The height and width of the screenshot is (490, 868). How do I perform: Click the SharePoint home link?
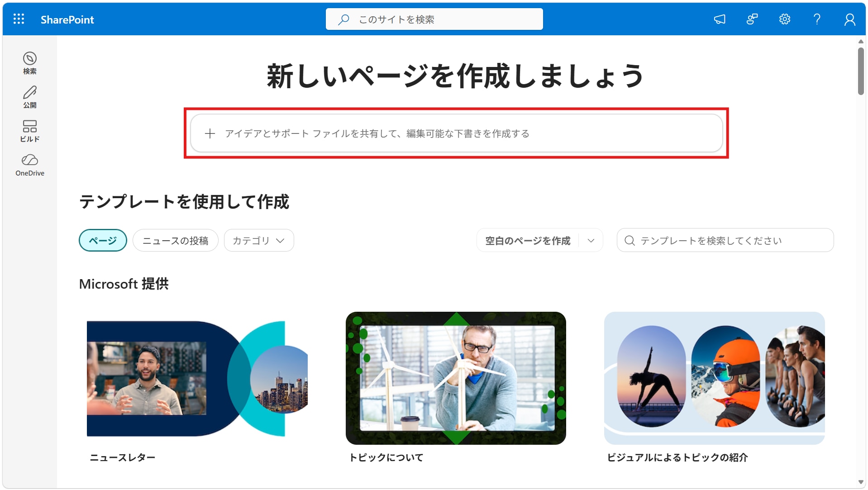click(67, 19)
